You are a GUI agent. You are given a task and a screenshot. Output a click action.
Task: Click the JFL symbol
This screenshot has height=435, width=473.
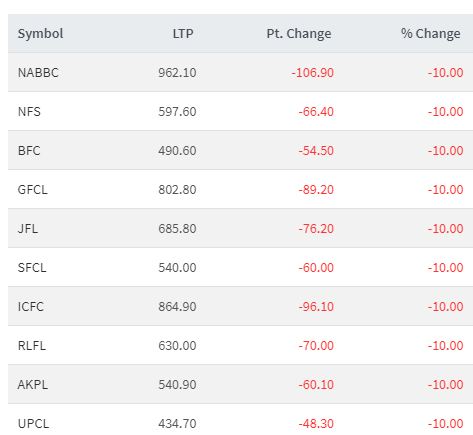click(28, 229)
